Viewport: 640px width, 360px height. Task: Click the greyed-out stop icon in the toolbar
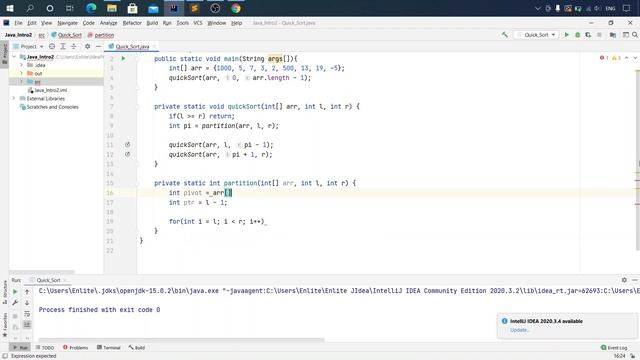tap(599, 35)
